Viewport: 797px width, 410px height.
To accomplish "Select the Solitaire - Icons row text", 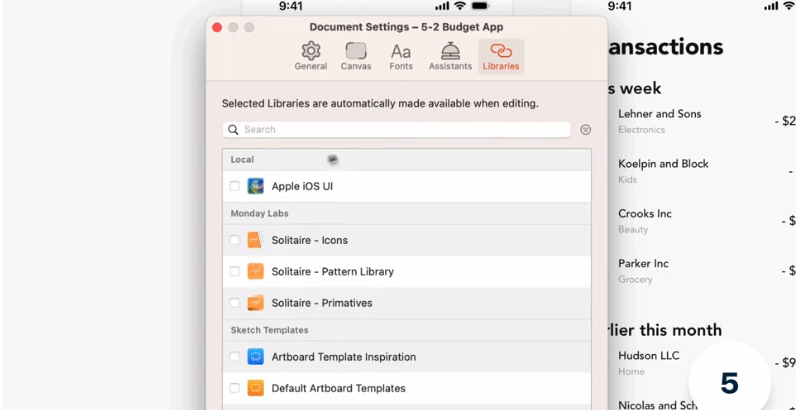I will tap(310, 240).
